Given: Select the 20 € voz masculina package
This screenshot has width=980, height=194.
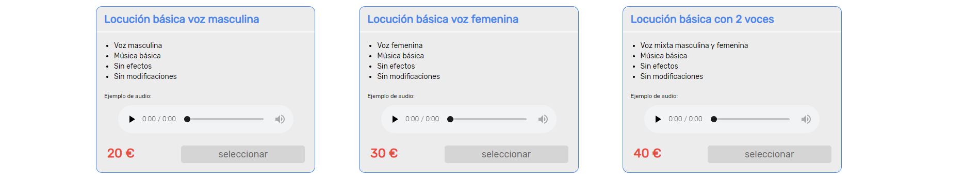Looking at the screenshot, I should tap(243, 154).
